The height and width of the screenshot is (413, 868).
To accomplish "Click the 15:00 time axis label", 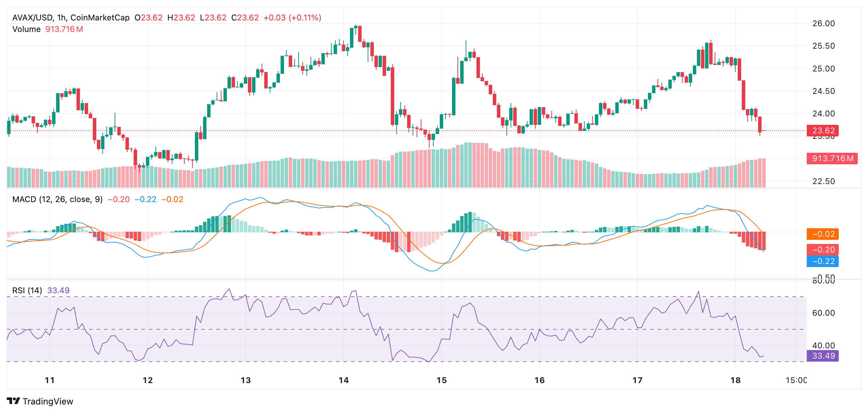I will pos(796,381).
